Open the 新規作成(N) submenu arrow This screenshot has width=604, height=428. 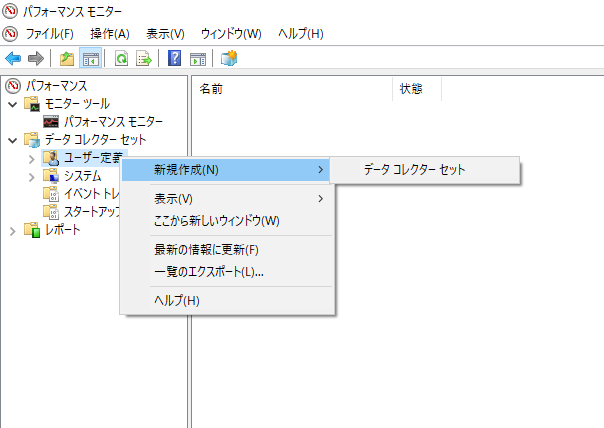320,170
